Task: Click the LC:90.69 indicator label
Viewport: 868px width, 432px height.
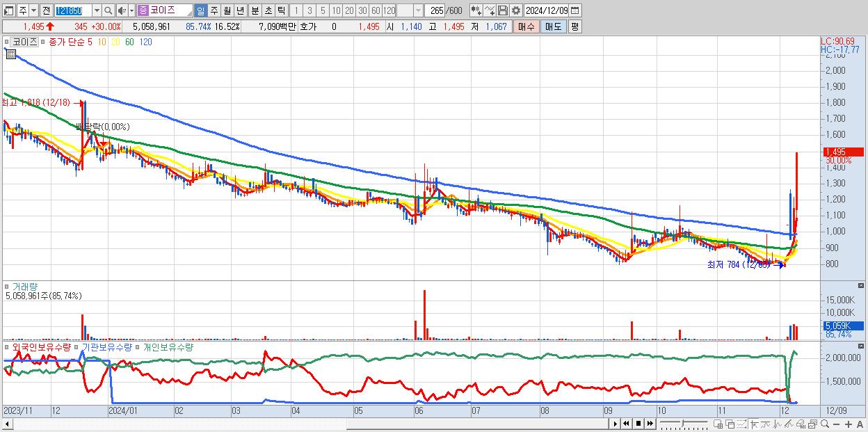Action: 839,42
